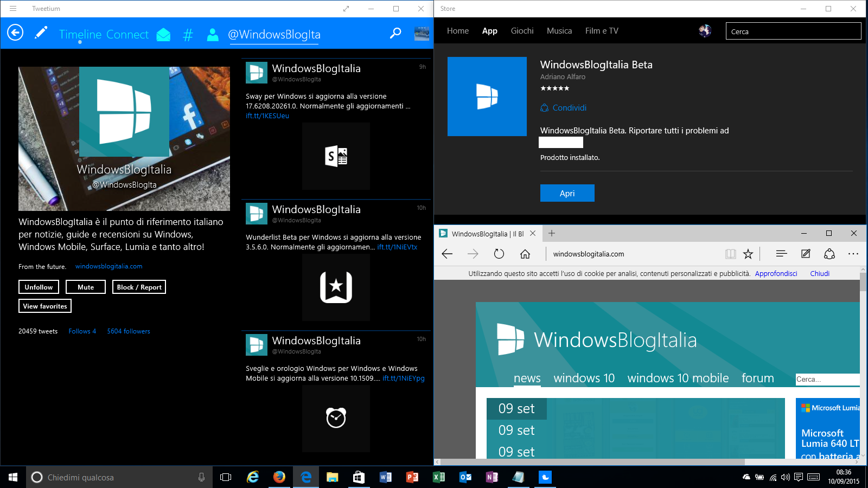Open windowsblogitalia.com link in profile
Screen dimensions: 868x488
coord(108,266)
